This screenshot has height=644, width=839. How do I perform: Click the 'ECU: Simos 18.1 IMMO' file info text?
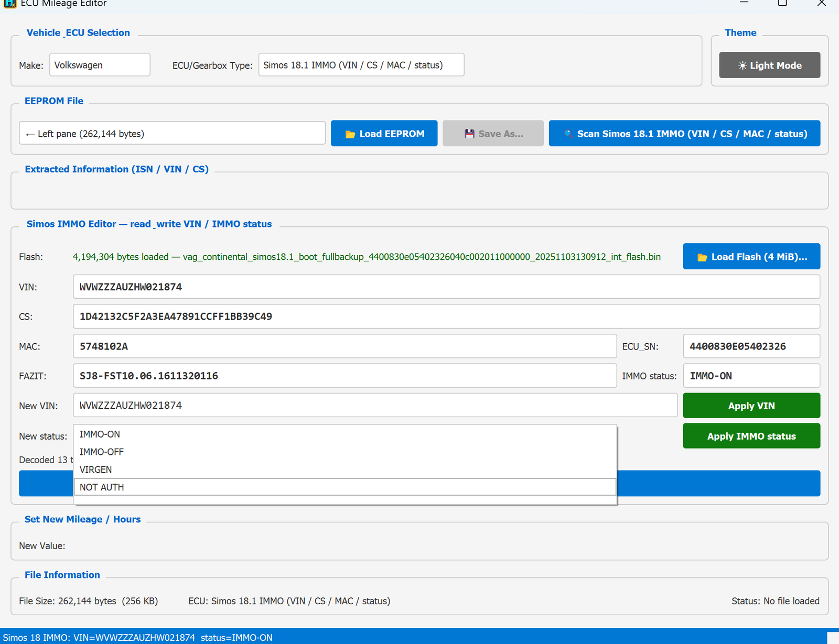point(289,601)
